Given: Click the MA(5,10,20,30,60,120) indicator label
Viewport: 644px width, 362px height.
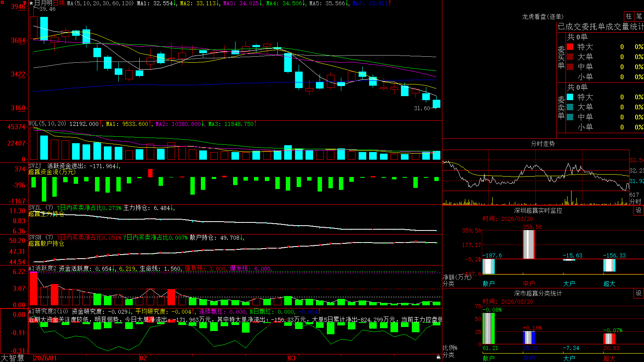Looking at the screenshot, I should click(x=100, y=3).
